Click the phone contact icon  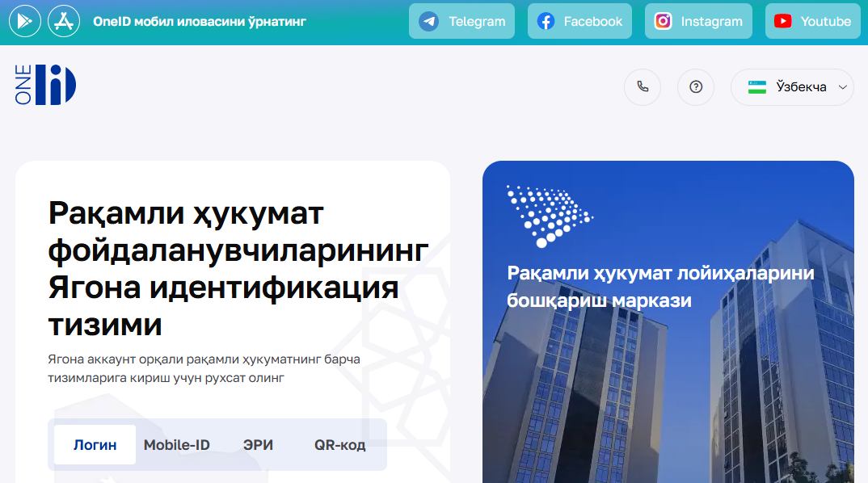point(643,87)
